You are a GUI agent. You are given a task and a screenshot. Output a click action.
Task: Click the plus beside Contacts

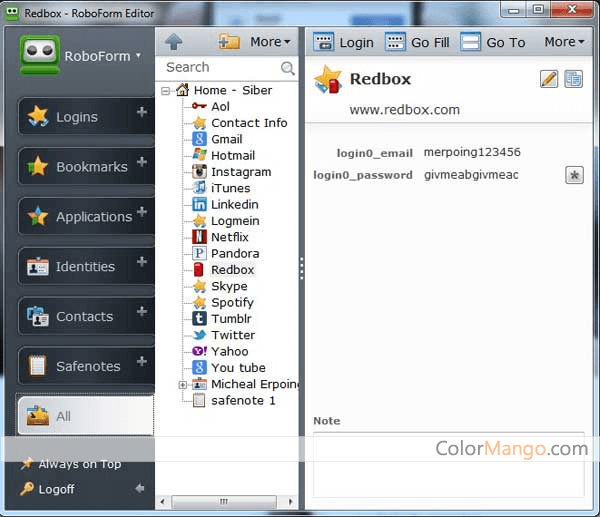tap(142, 312)
